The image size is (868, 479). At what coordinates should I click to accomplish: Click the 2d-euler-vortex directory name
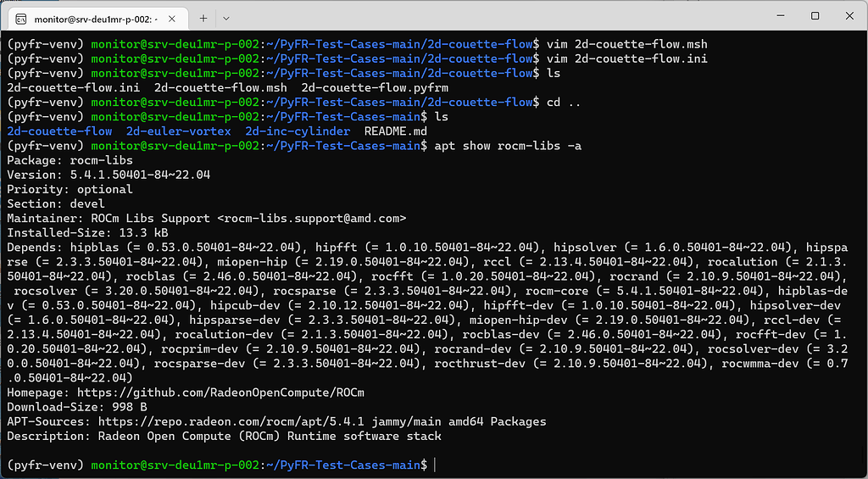pyautogui.click(x=178, y=131)
